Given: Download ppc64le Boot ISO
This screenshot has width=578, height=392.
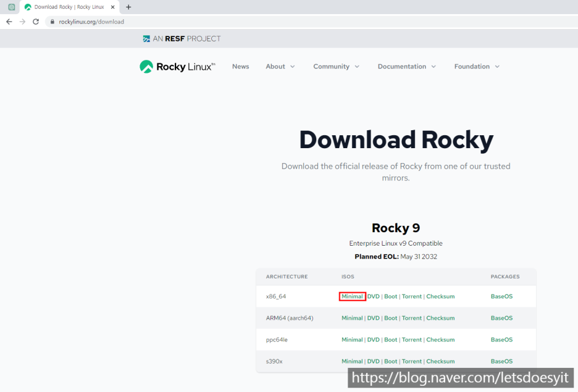Looking at the screenshot, I should [391, 340].
